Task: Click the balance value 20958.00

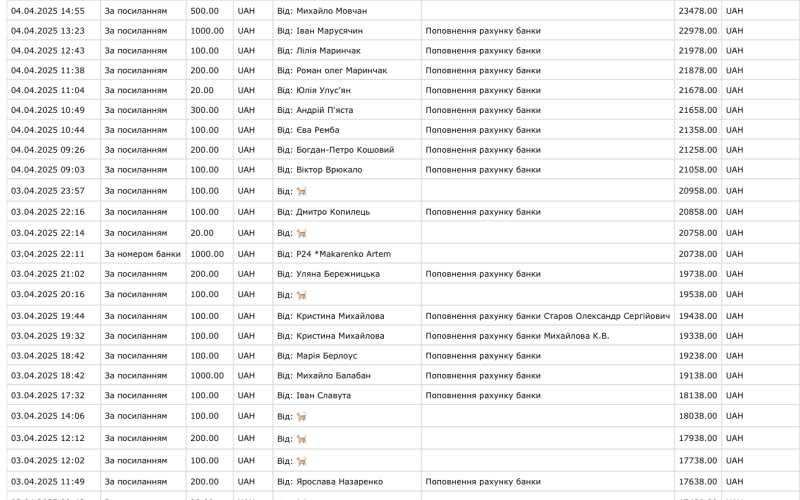Action: (x=697, y=191)
